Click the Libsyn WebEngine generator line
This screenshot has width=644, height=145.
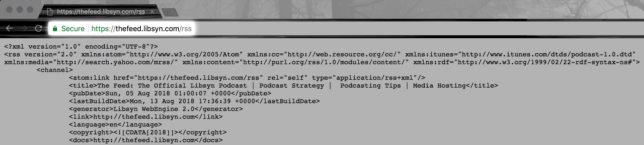156,109
